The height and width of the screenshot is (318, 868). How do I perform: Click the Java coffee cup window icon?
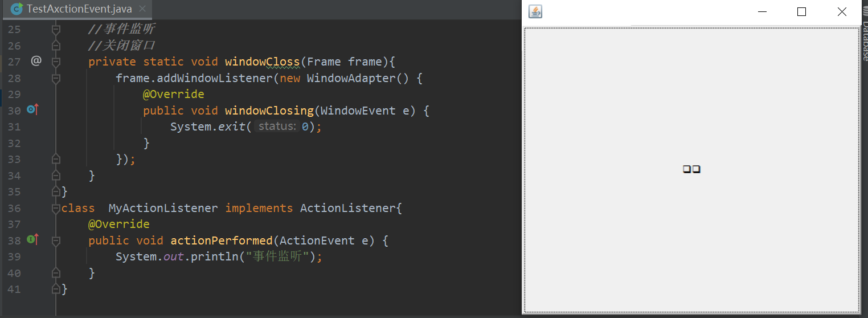tap(535, 11)
